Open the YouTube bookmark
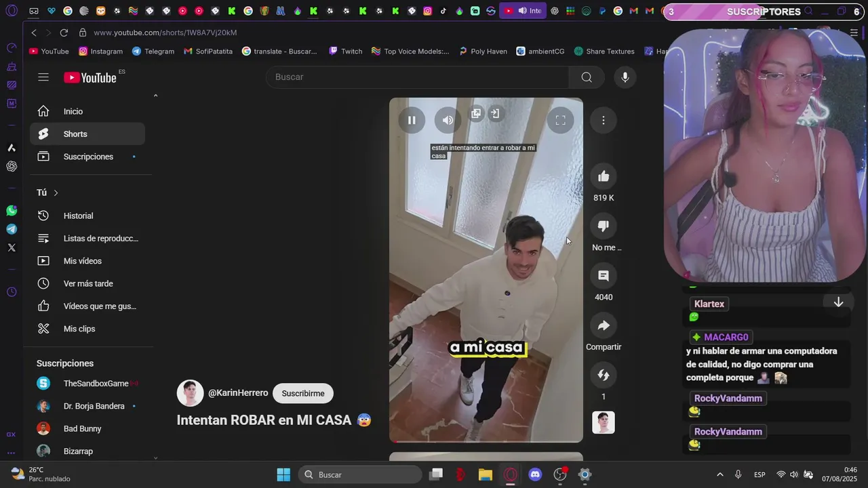This screenshot has width=868, height=488. [x=49, y=52]
